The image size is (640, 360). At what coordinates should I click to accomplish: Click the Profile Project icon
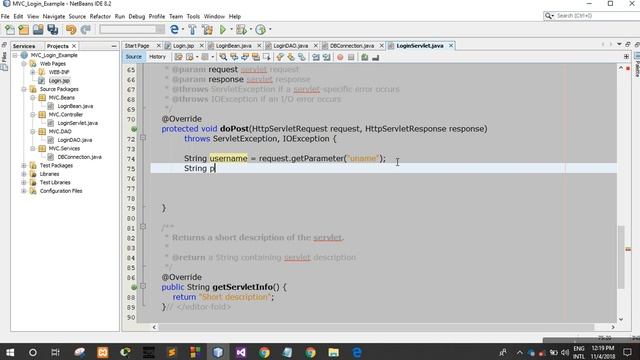(x=260, y=29)
